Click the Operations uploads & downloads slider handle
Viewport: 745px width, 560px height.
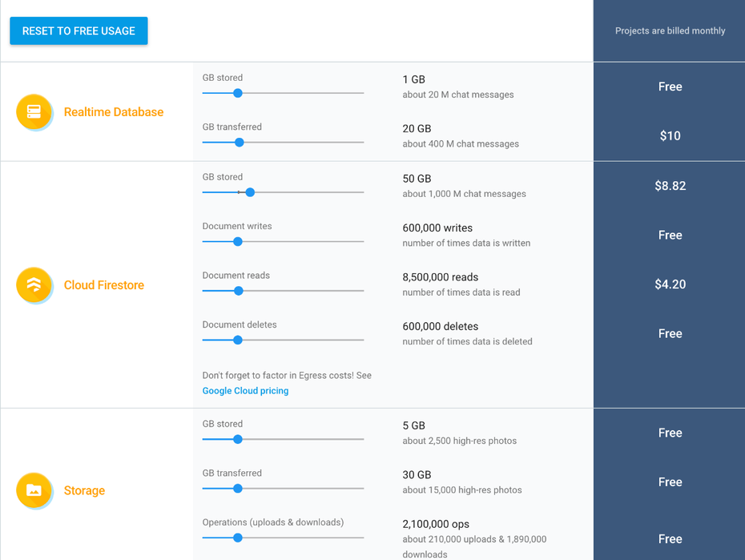[238, 538]
